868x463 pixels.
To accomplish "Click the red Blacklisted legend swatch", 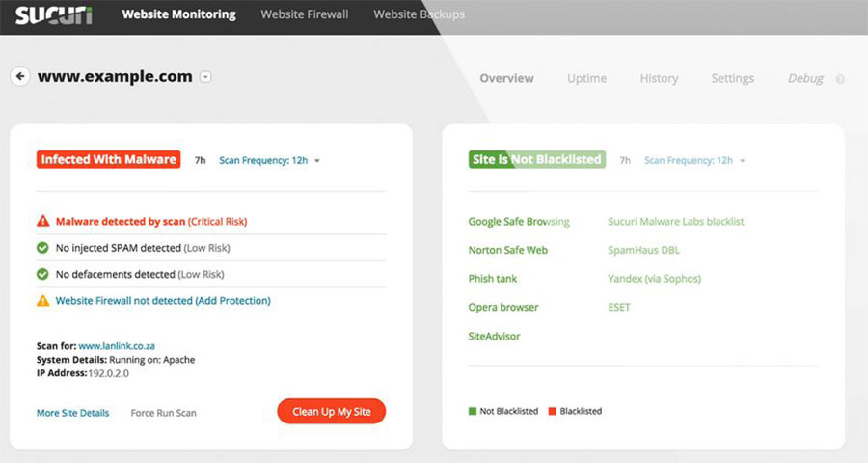I will point(552,411).
